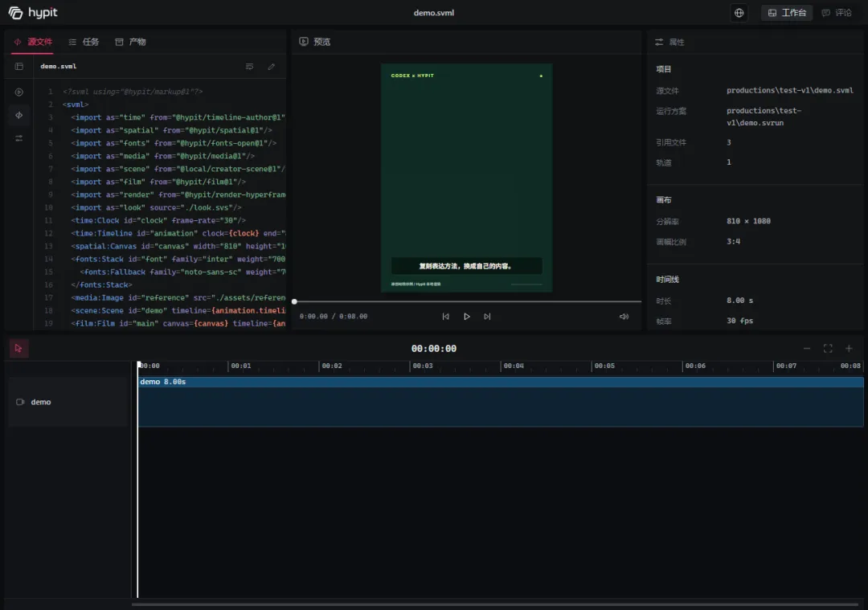Zoom out the timeline
Image resolution: width=868 pixels, height=610 pixels.
807,348
